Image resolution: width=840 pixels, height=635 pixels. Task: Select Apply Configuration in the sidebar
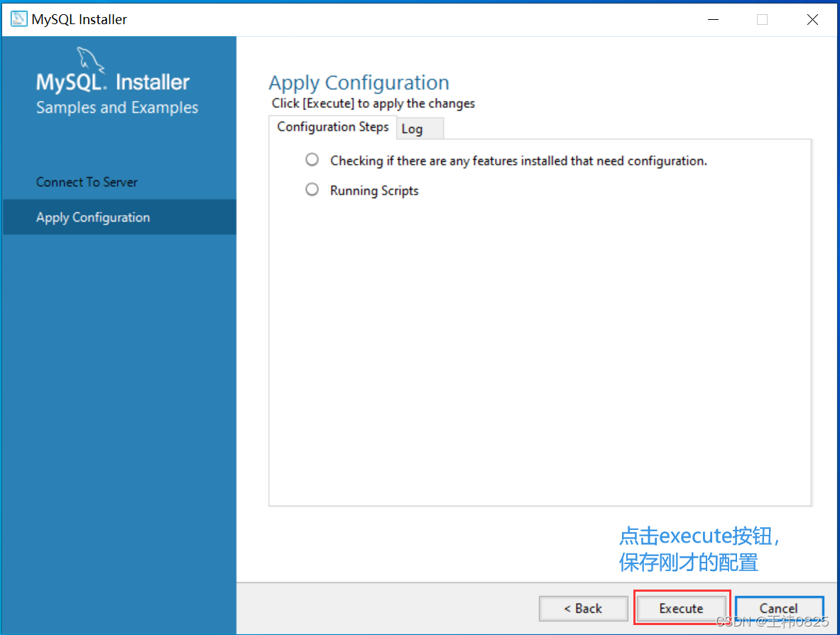[119, 217]
